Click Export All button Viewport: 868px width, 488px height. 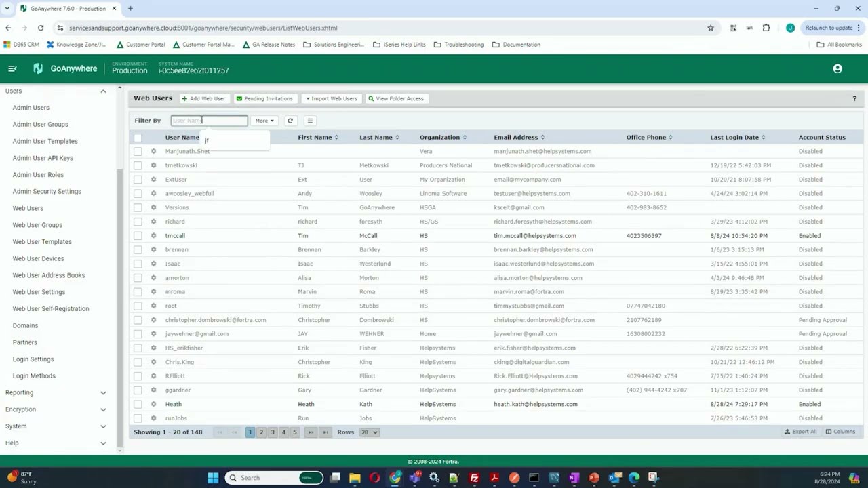800,432
